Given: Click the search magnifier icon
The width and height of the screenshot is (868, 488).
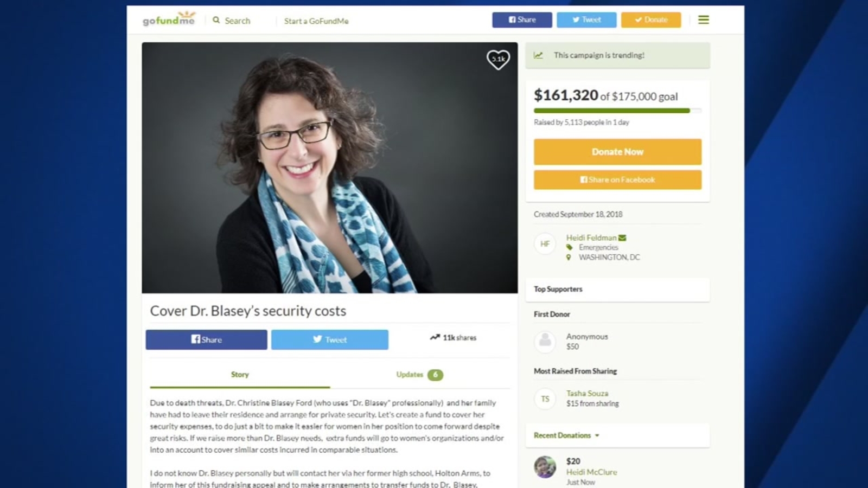Looking at the screenshot, I should click(216, 20).
